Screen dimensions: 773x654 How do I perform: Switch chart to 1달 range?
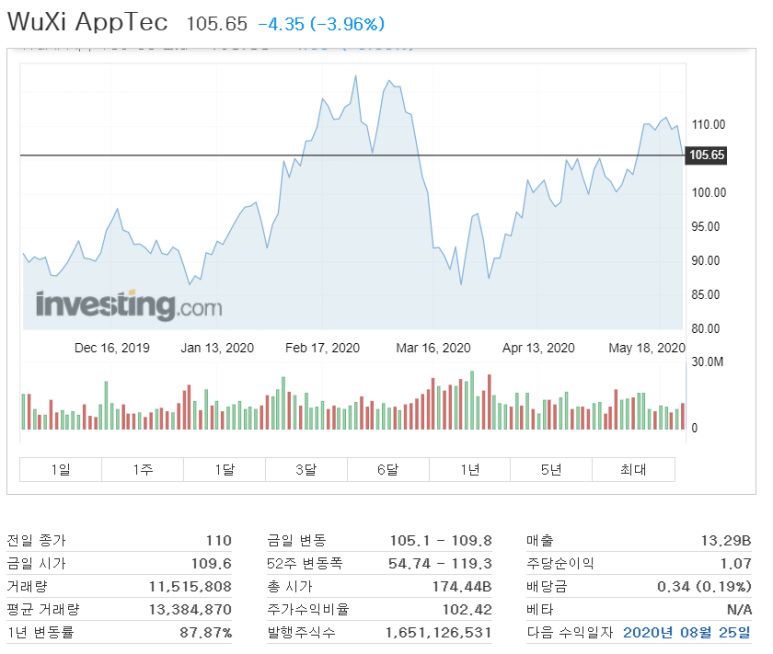[x=224, y=469]
